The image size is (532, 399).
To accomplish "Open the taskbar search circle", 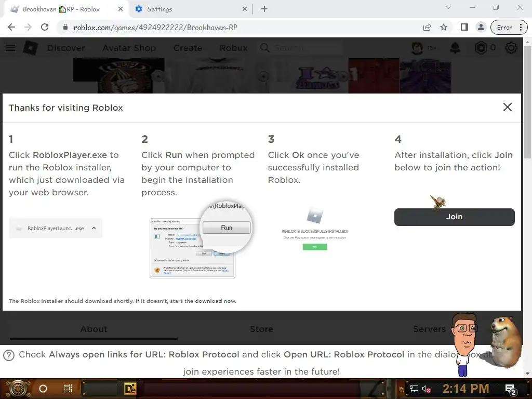I will click(x=43, y=389).
